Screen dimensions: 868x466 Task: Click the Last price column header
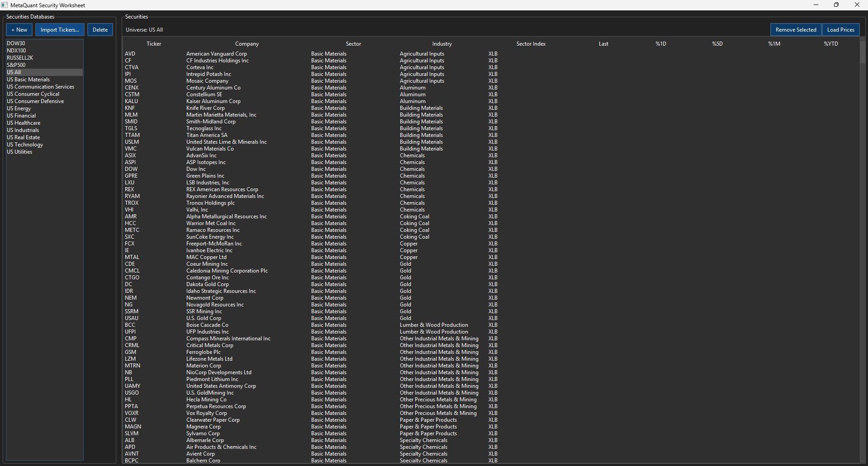pos(603,44)
